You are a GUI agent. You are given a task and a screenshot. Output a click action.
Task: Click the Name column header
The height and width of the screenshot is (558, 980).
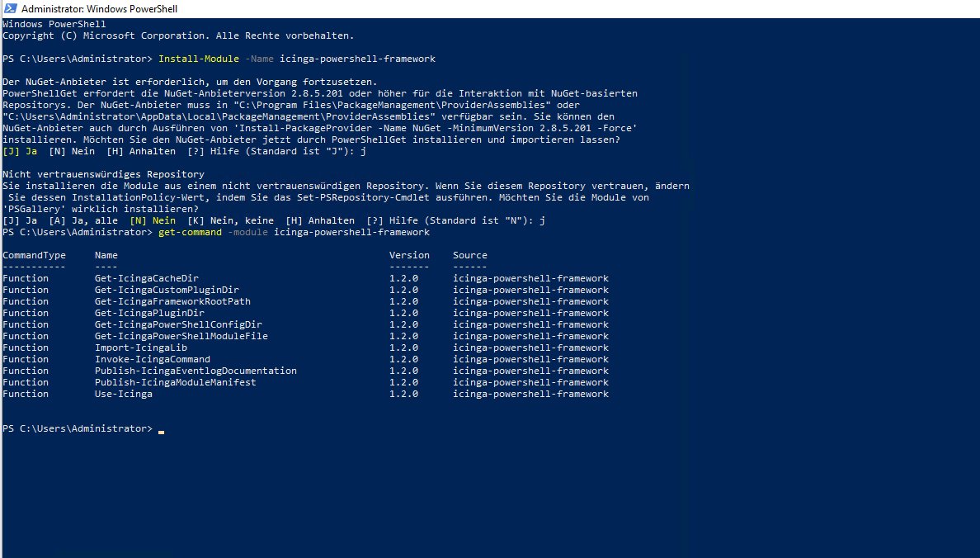click(106, 256)
